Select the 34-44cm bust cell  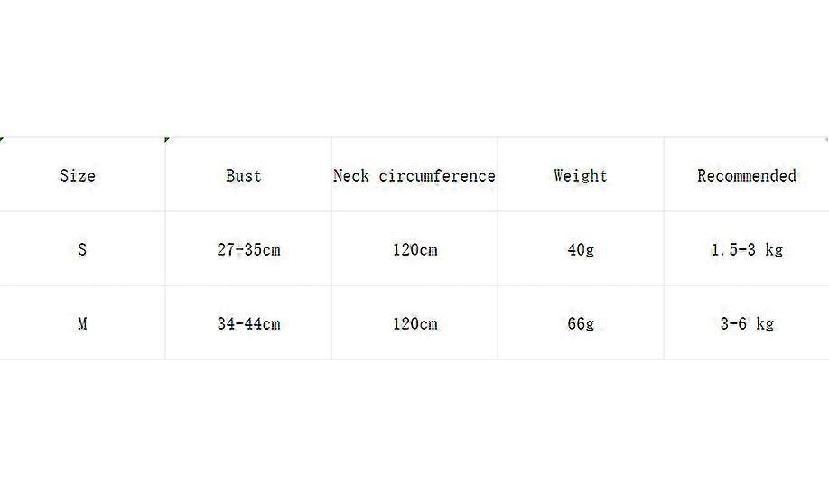[248, 323]
